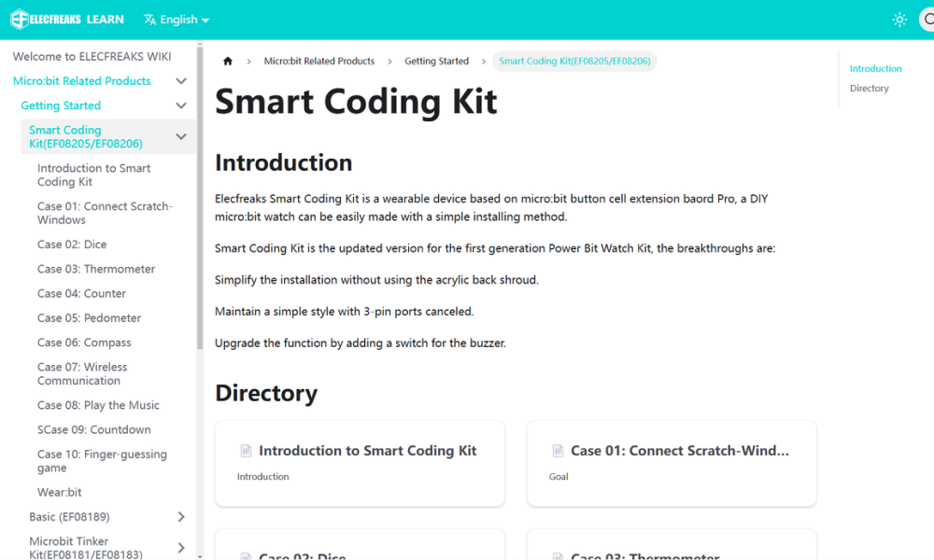934x560 pixels.
Task: Toggle the light/dark mode sun icon
Action: [899, 20]
